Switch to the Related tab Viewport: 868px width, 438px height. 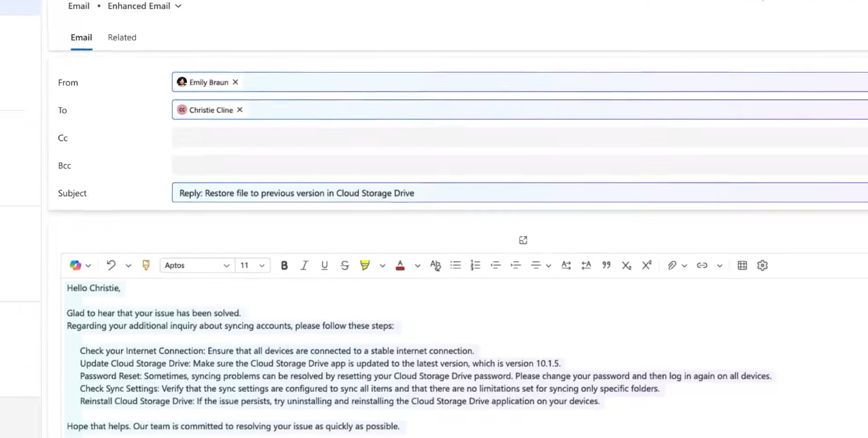(x=122, y=37)
